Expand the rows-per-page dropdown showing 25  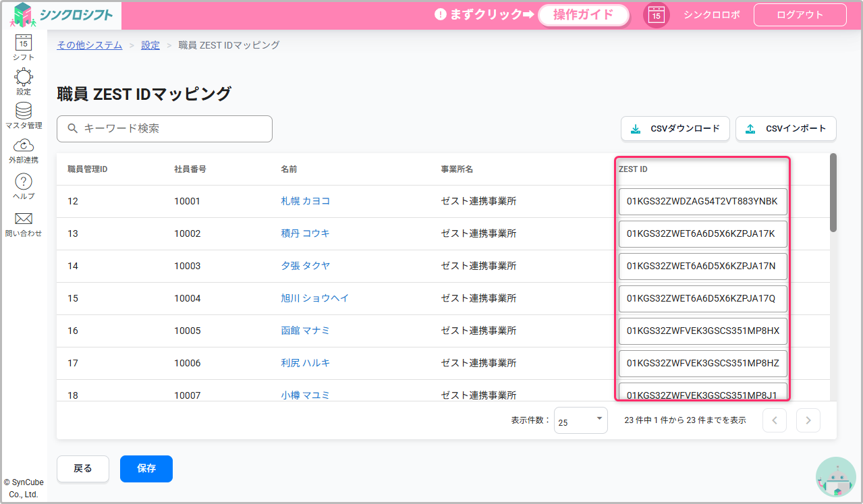pyautogui.click(x=580, y=420)
